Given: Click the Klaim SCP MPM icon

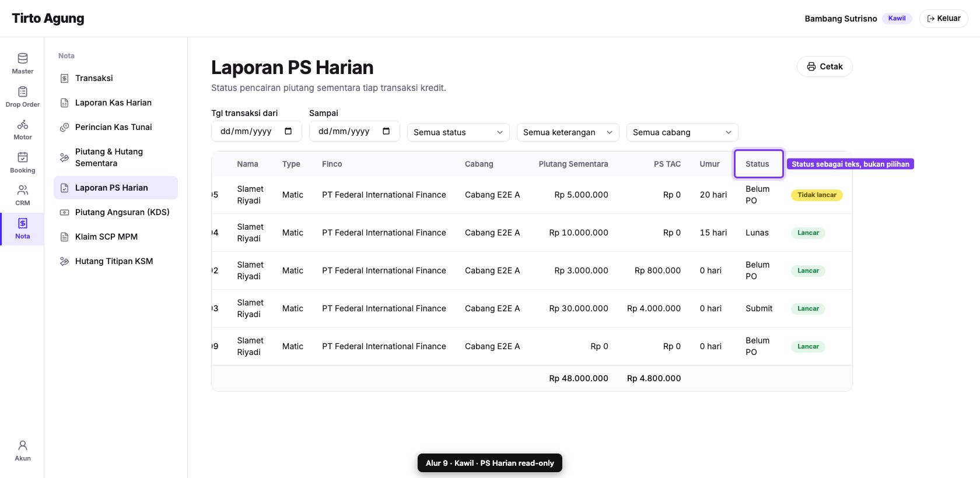Looking at the screenshot, I should 65,237.
